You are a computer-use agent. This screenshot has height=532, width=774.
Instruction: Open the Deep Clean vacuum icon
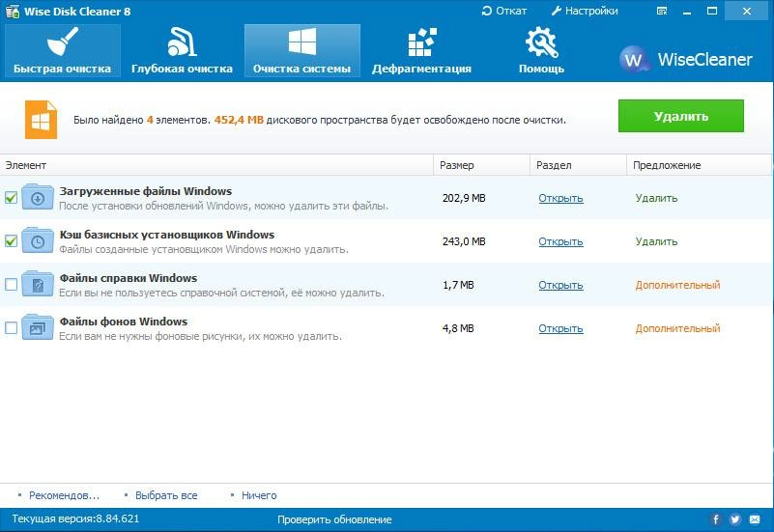click(x=182, y=42)
